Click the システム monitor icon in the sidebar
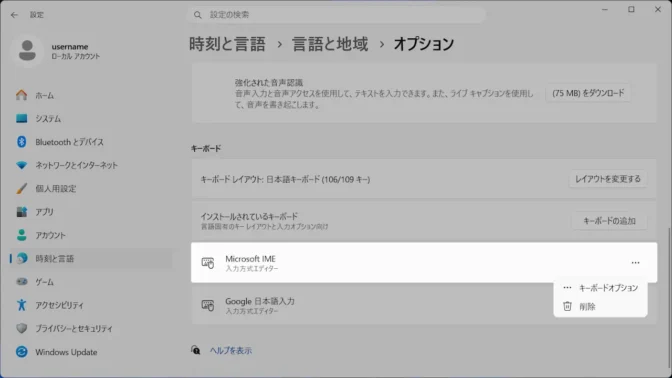 [x=21, y=118]
